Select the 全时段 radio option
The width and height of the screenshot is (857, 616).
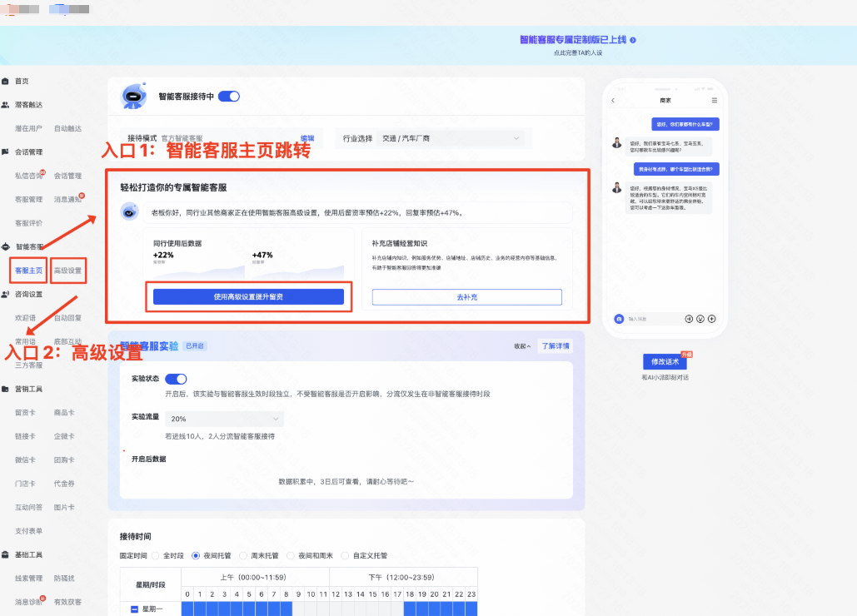click(165, 555)
